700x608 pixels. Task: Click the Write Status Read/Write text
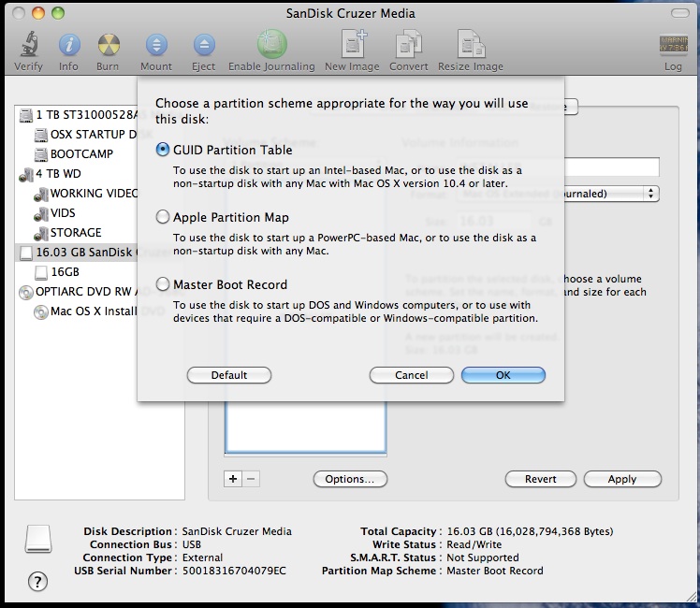[474, 544]
